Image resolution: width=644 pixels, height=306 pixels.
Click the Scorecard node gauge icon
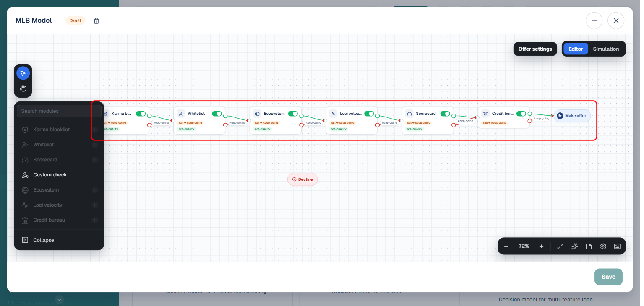pyautogui.click(x=409, y=114)
